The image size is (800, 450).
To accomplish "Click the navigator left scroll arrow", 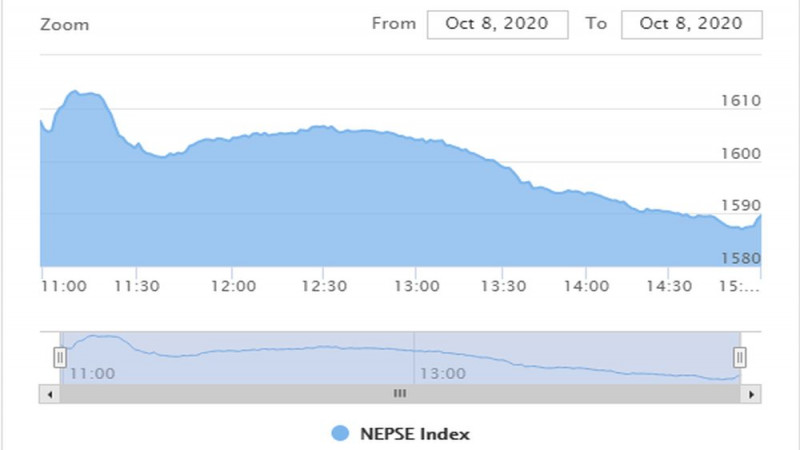I will tap(49, 394).
